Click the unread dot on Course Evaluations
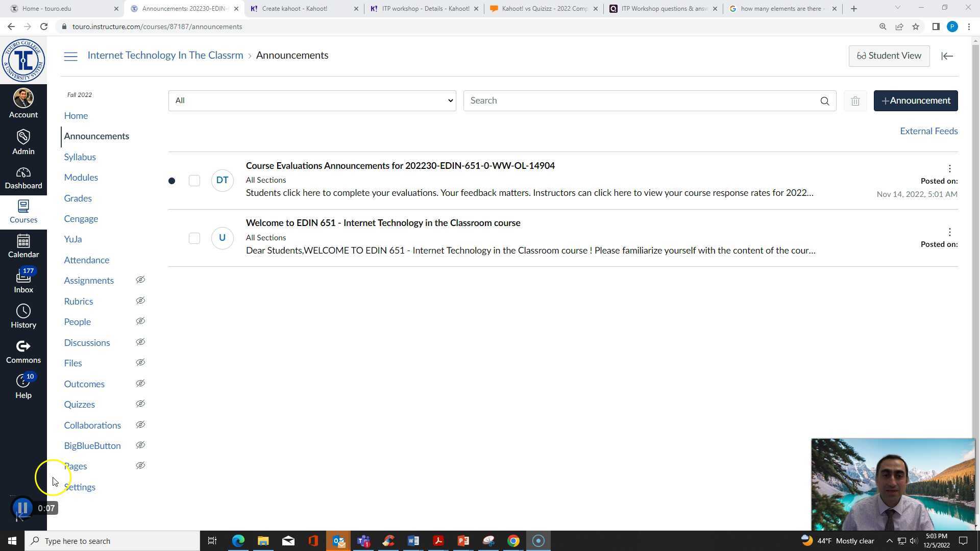 pyautogui.click(x=171, y=181)
